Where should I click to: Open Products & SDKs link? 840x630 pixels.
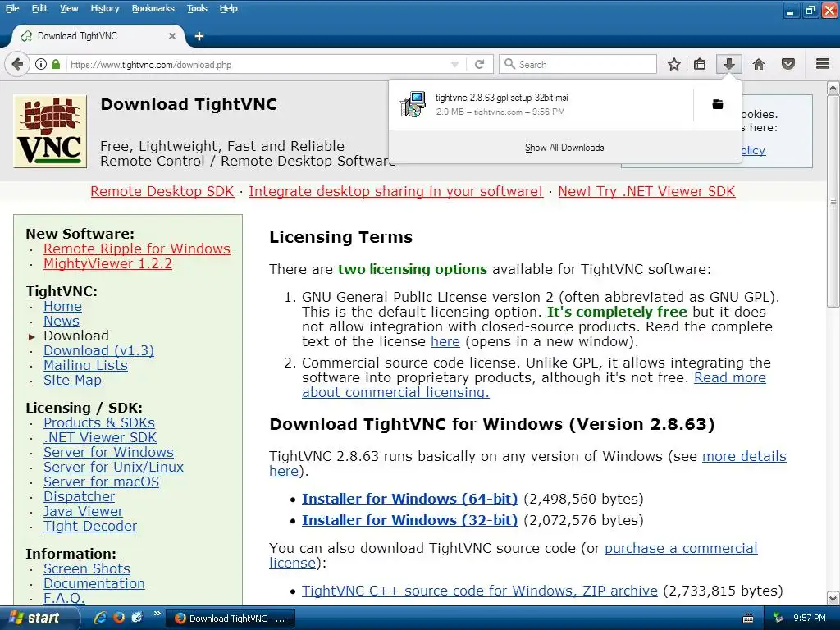(x=99, y=422)
